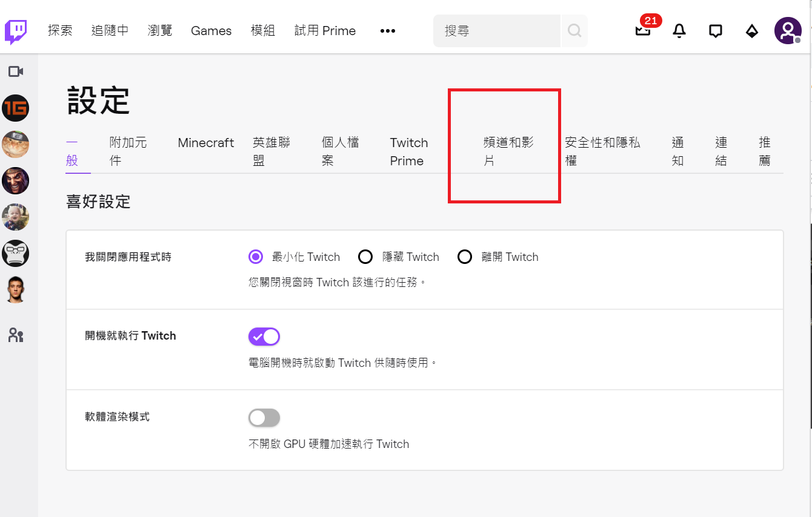
Task: Click the Bits diamond icon
Action: [751, 31]
